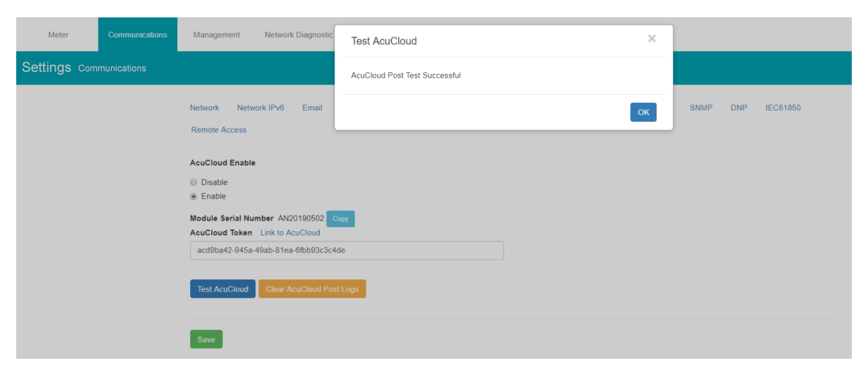
Task: Save the AcuCloud settings
Action: pyautogui.click(x=206, y=339)
